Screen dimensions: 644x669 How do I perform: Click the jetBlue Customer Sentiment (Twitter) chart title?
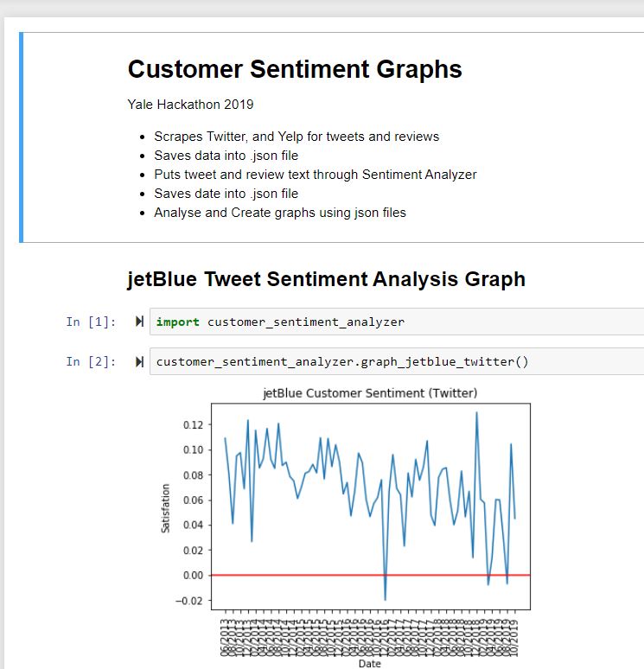point(370,393)
